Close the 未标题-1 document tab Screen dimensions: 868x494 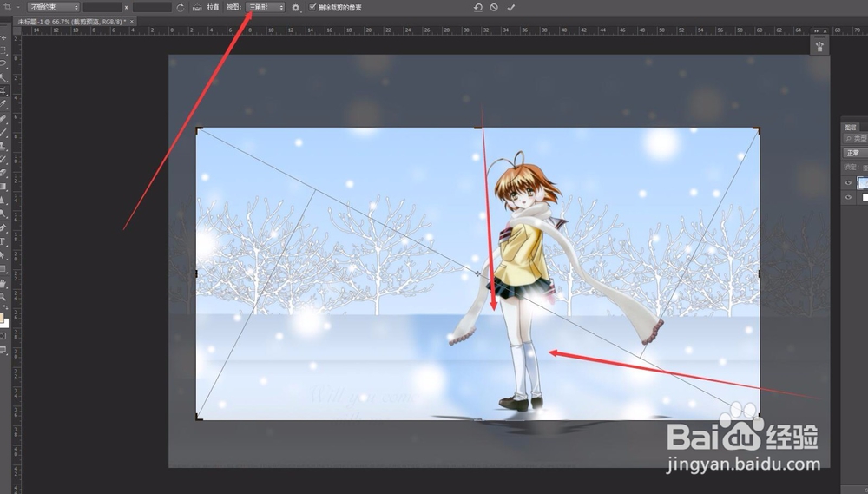point(132,22)
